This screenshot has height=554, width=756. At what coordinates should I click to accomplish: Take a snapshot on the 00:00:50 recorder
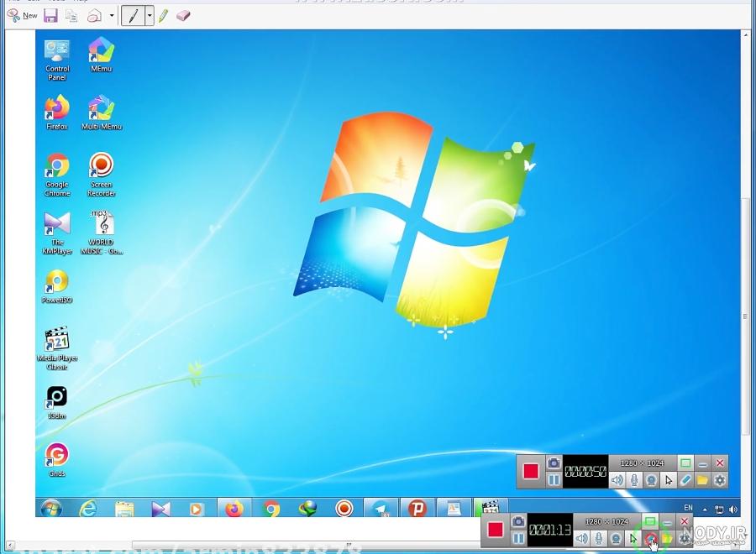click(554, 463)
